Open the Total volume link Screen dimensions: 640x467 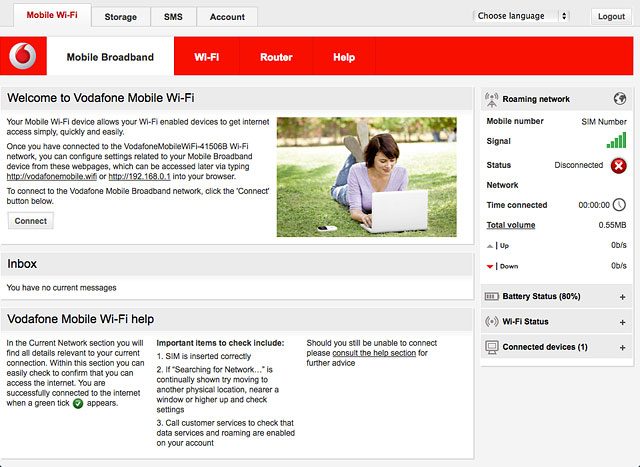(x=511, y=225)
